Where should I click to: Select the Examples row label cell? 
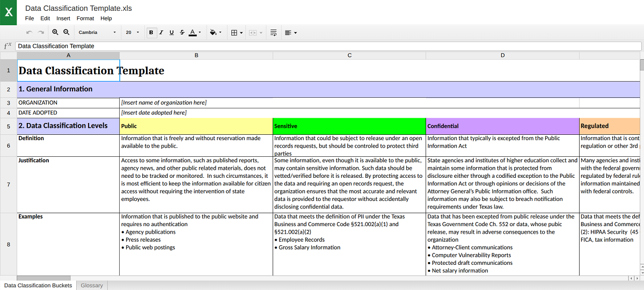[x=68, y=244]
